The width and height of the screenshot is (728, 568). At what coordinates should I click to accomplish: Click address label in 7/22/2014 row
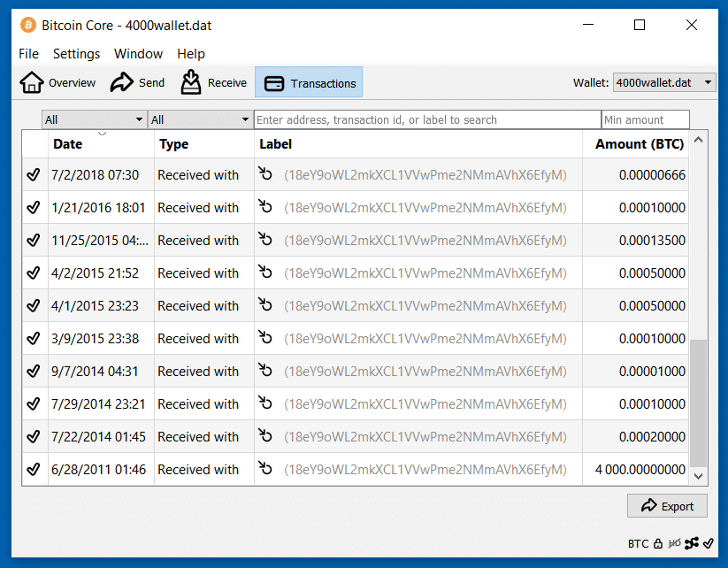click(x=425, y=437)
